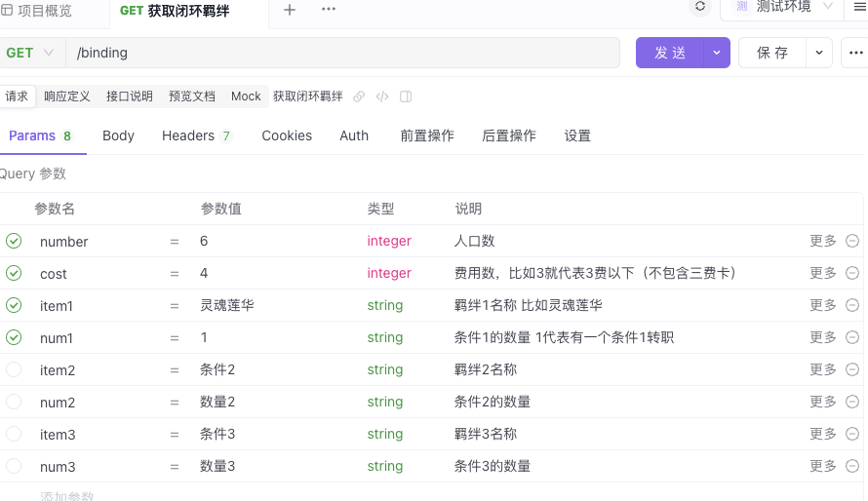The height and width of the screenshot is (501, 868).
Task: Open the 发送 button dropdown arrow
Action: pos(717,53)
